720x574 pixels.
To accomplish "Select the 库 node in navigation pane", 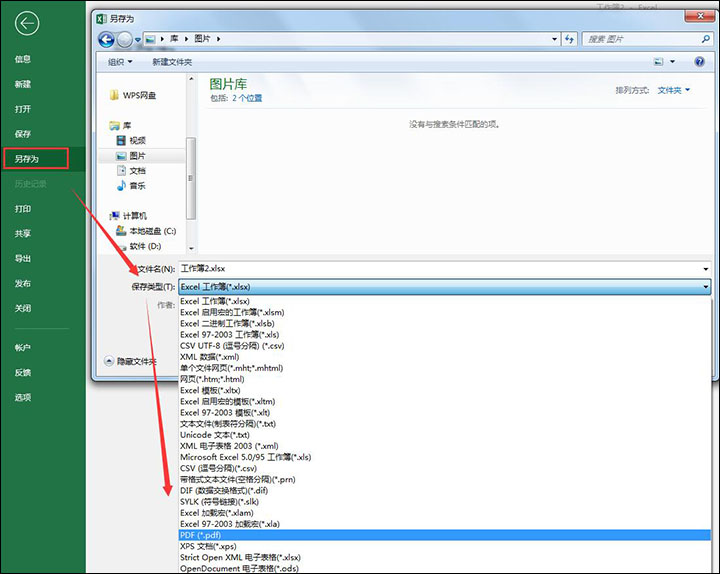I will 120,125.
